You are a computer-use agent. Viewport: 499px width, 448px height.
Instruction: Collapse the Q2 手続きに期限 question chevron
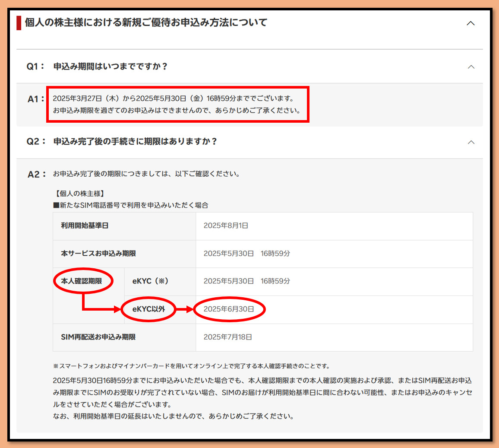[x=471, y=142]
